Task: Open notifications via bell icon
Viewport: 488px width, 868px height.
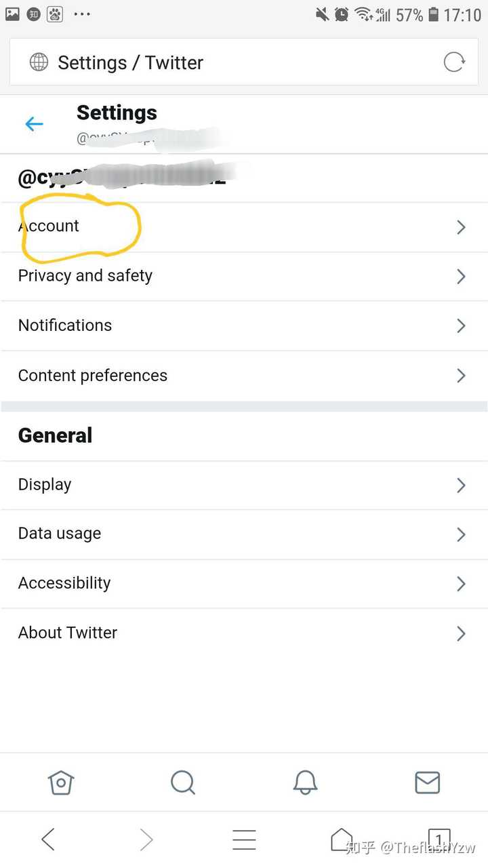Action: coord(305,783)
